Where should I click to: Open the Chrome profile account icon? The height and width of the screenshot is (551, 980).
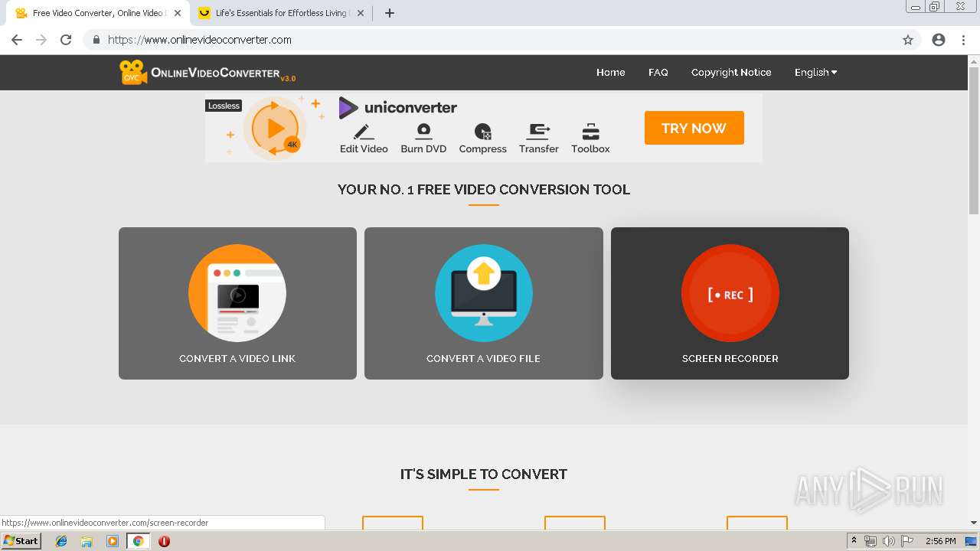pyautogui.click(x=939, y=40)
